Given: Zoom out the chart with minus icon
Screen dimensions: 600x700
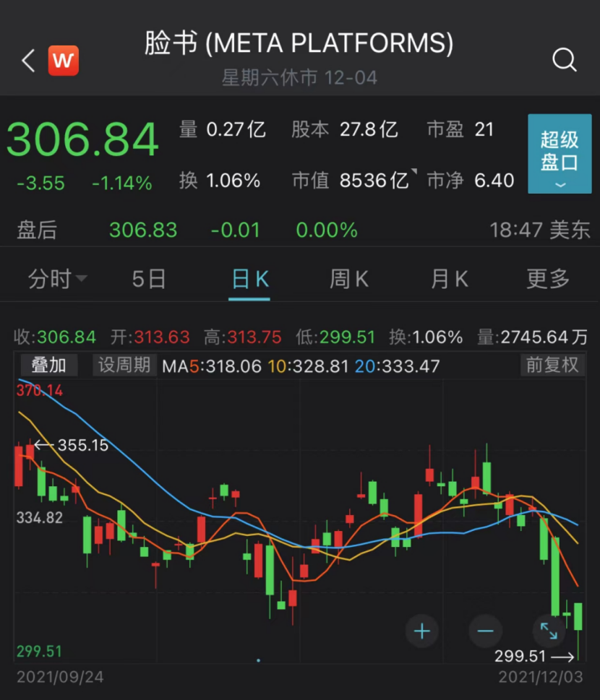Looking at the screenshot, I should pyautogui.click(x=485, y=631).
